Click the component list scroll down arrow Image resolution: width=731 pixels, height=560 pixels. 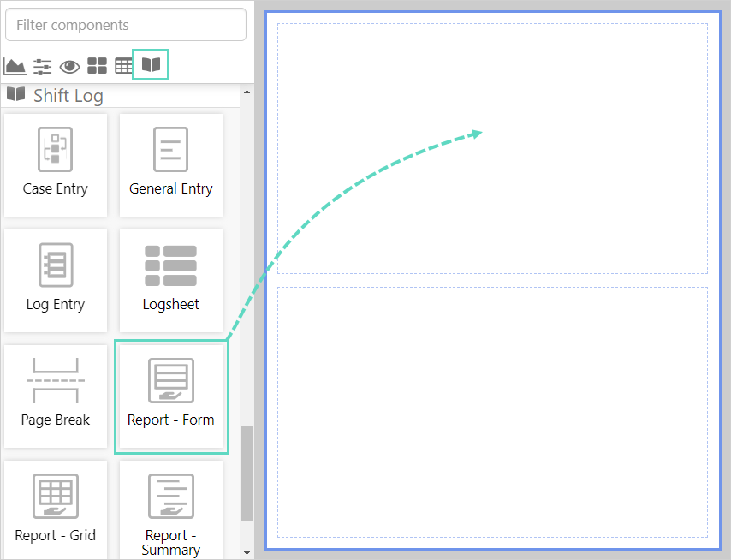pos(247,553)
